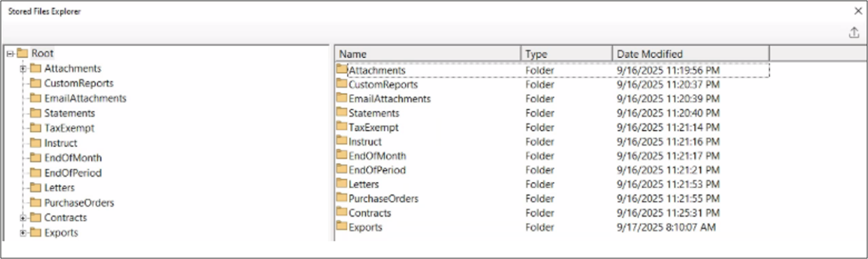The image size is (868, 259).
Task: Select PurchaseOrders in the tree
Action: tap(79, 203)
